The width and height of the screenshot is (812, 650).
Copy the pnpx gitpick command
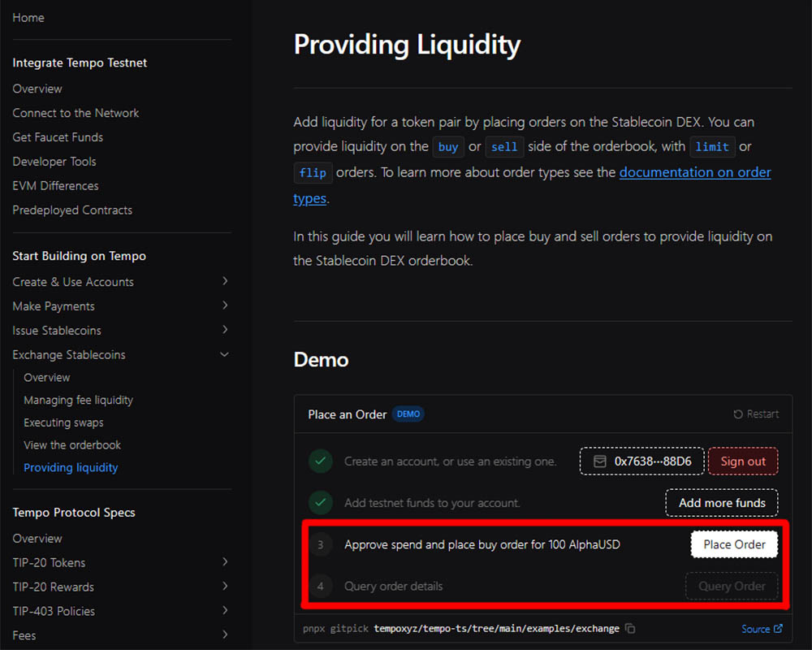point(631,629)
